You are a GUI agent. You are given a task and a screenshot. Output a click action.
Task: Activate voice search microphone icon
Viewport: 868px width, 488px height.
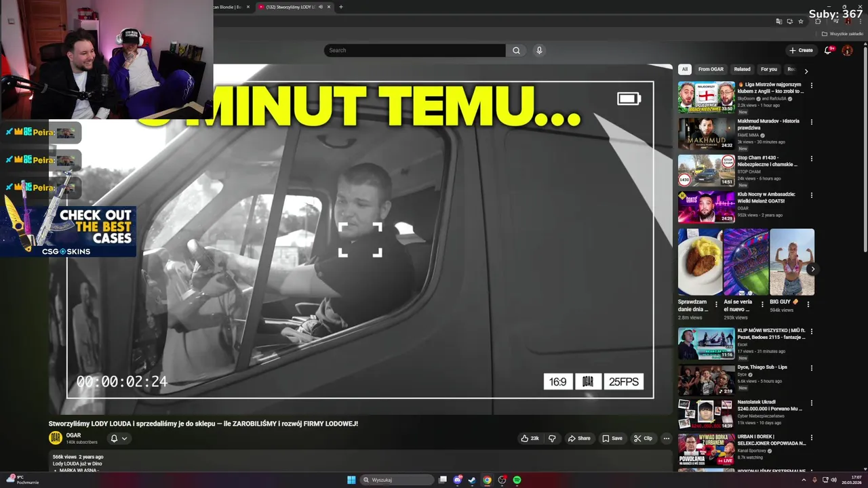(539, 50)
